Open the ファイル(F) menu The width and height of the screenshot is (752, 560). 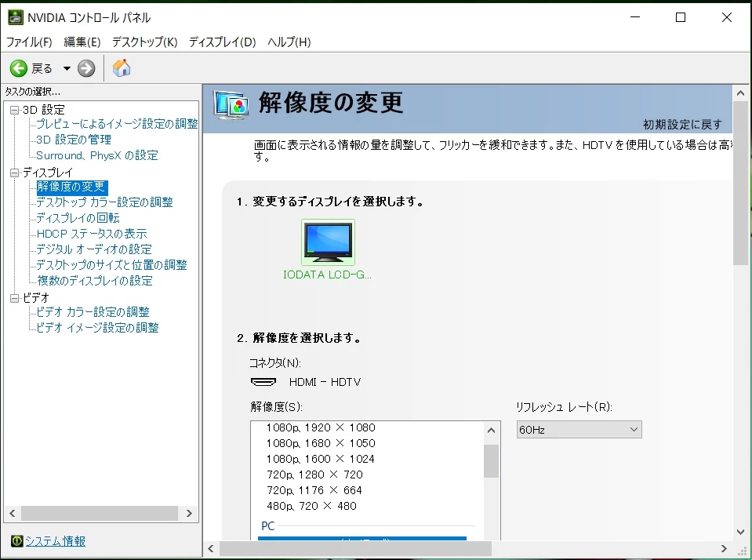tap(29, 42)
